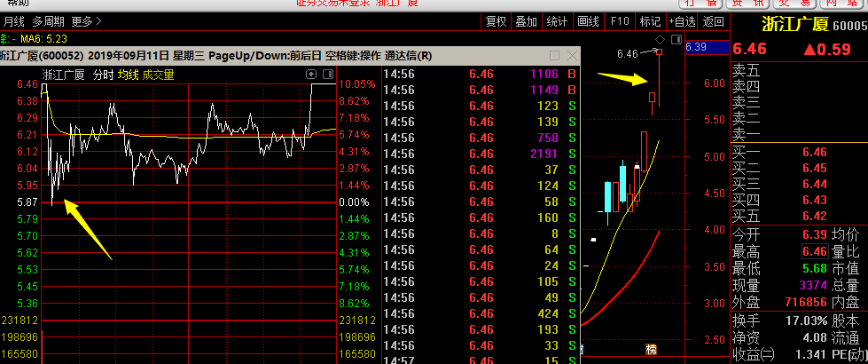Click the 买五 bid row at 6.42
Image resolution: width=868 pixels, height=364 pixels.
click(800, 216)
